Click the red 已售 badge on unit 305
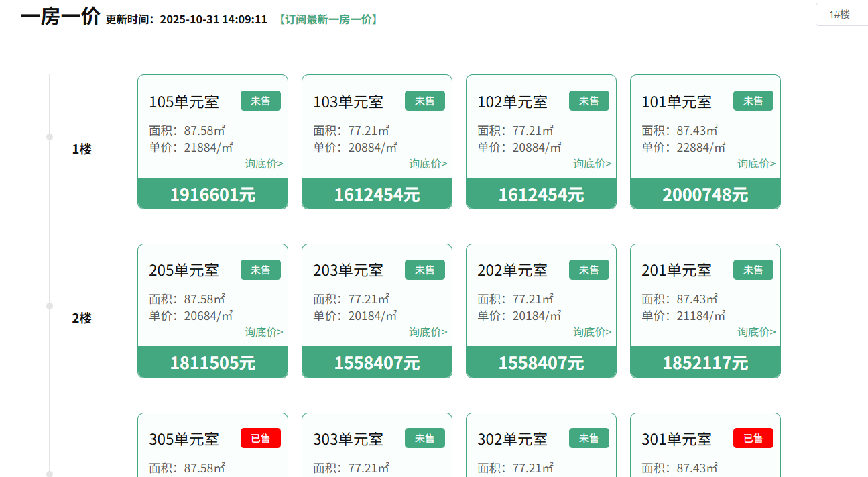This screenshot has width=868, height=477. coord(261,438)
